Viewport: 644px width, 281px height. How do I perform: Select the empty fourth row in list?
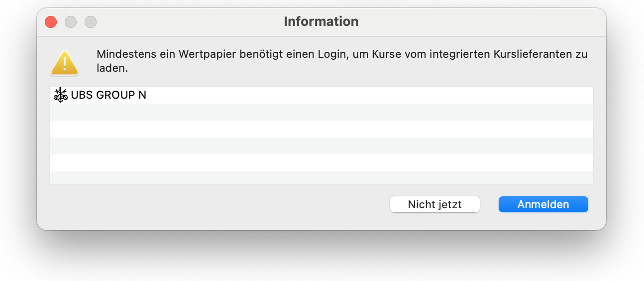(x=321, y=146)
